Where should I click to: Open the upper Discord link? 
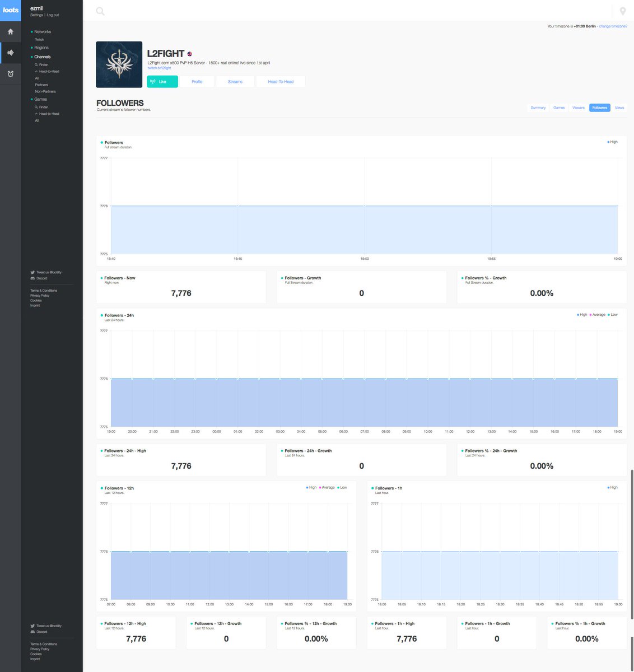(x=39, y=278)
